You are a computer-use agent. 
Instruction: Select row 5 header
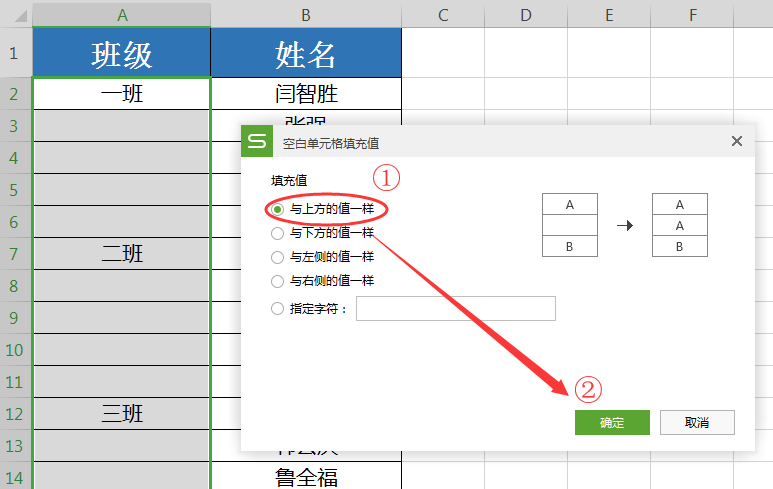coord(14,190)
